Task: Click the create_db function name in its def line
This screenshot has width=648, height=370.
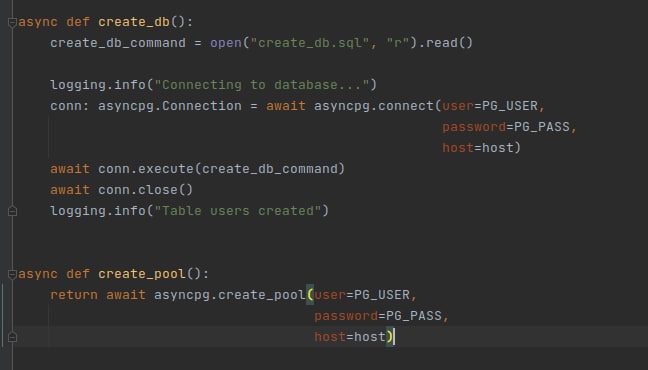Action: (x=134, y=22)
